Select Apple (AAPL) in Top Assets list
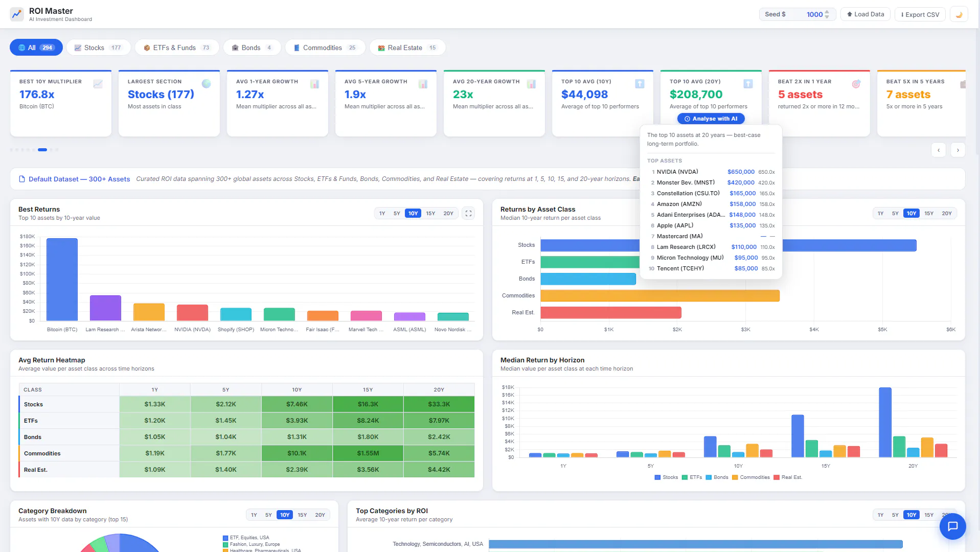Viewport: 980px width, 552px height. click(711, 225)
